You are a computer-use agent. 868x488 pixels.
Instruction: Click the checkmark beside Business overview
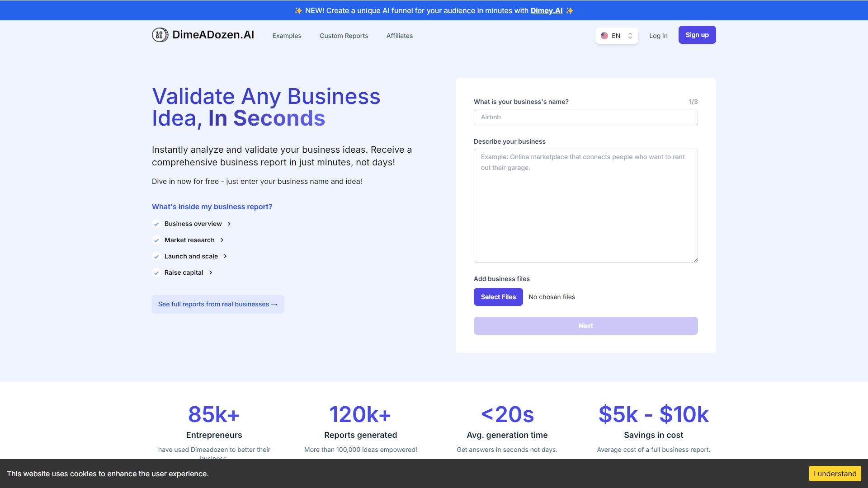tap(156, 224)
